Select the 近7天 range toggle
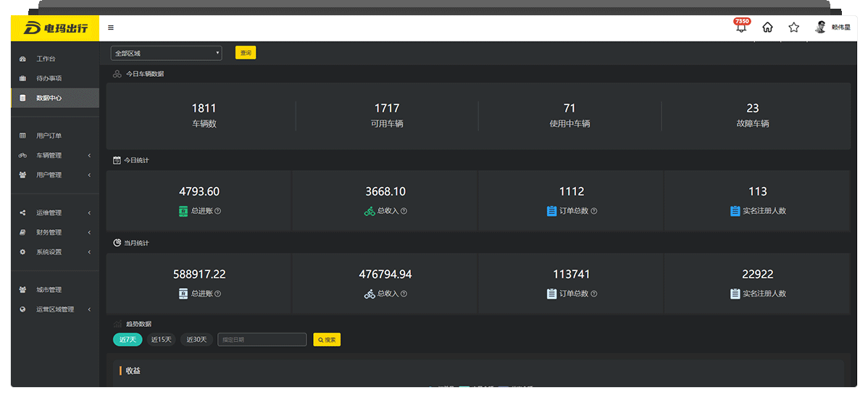The height and width of the screenshot is (398, 868). (128, 339)
